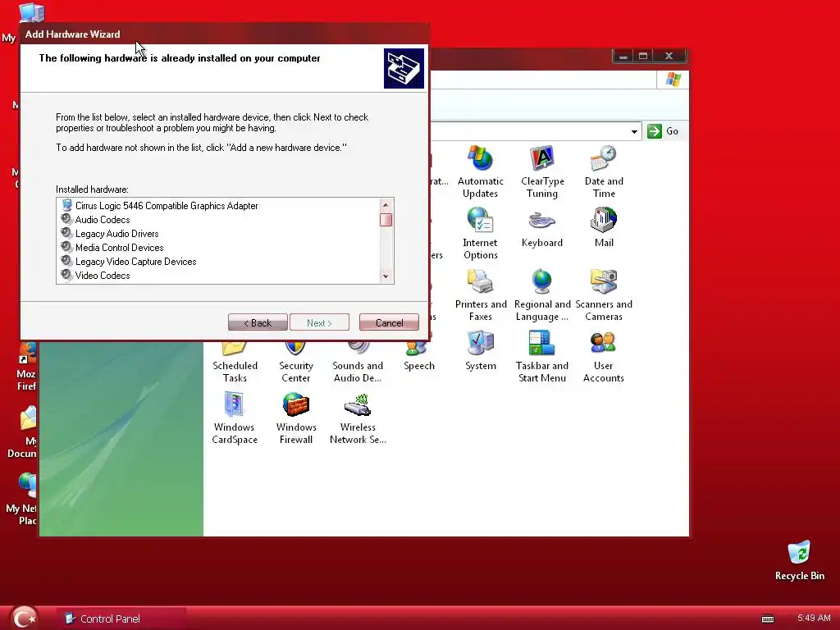The image size is (840, 630).
Task: Open Mail applet in Control Panel
Action: point(604,228)
